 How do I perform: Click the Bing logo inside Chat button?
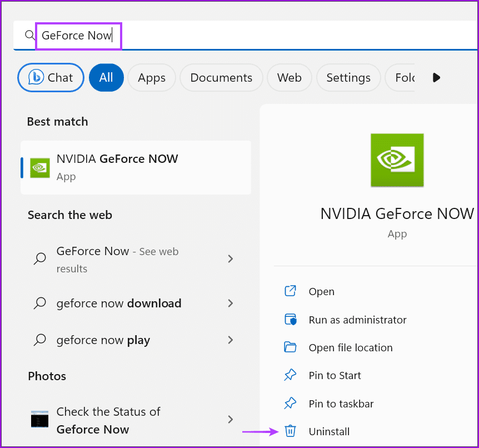(x=36, y=77)
